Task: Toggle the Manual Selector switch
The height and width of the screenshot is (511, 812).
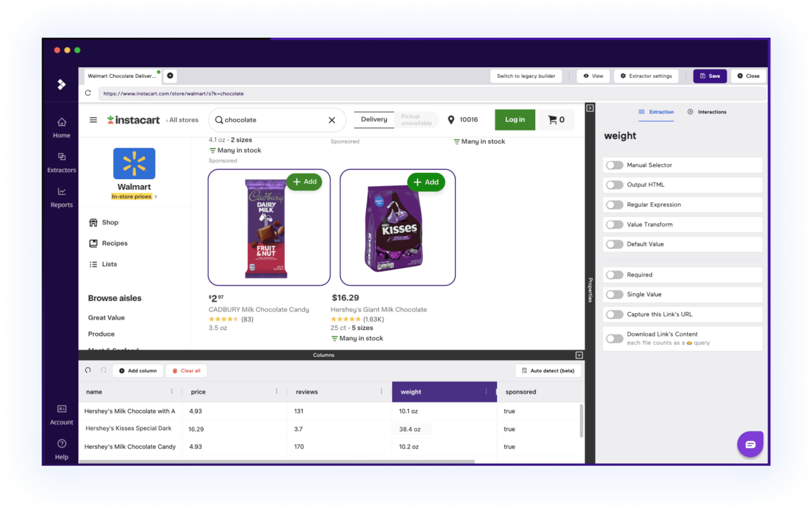Action: coord(615,165)
